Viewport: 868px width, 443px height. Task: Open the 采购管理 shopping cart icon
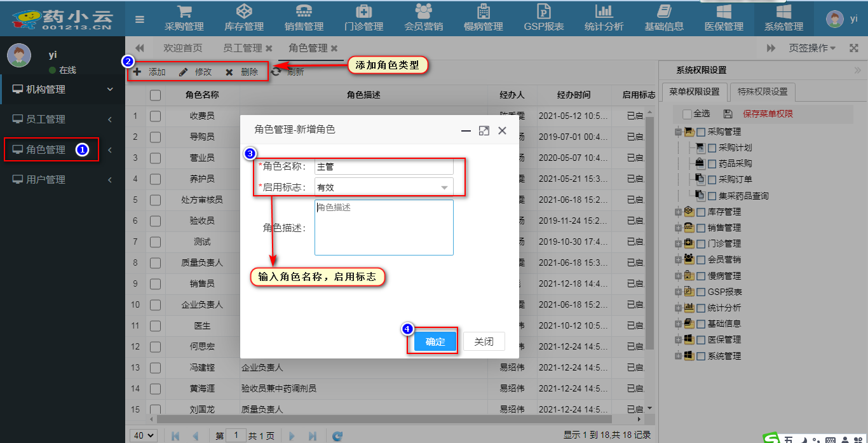coord(184,11)
